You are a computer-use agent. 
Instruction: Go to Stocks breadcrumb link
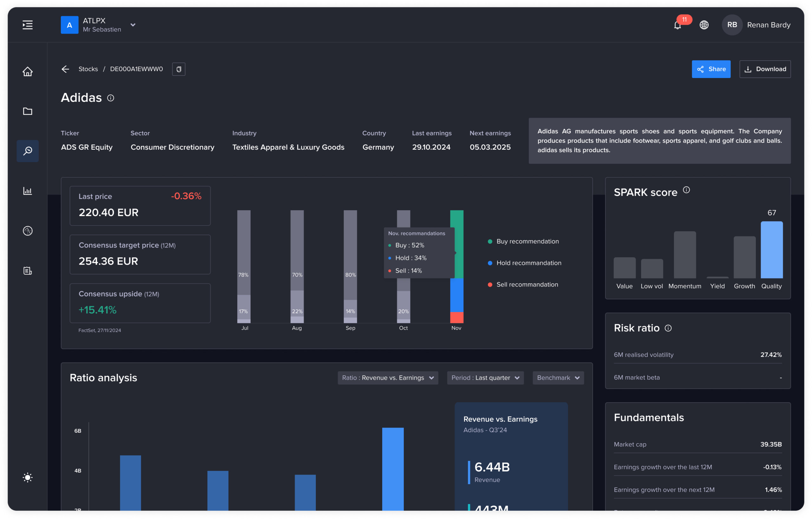88,69
